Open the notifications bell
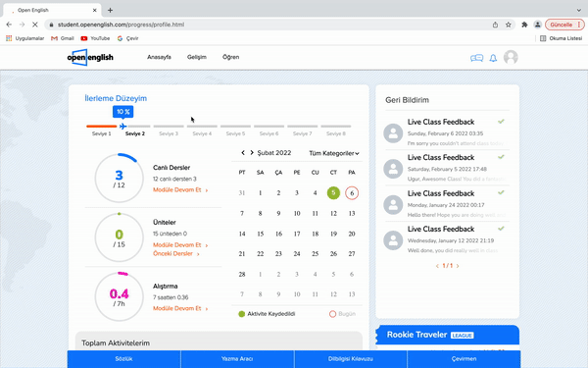Image resolution: width=588 pixels, height=368 pixels. (493, 58)
